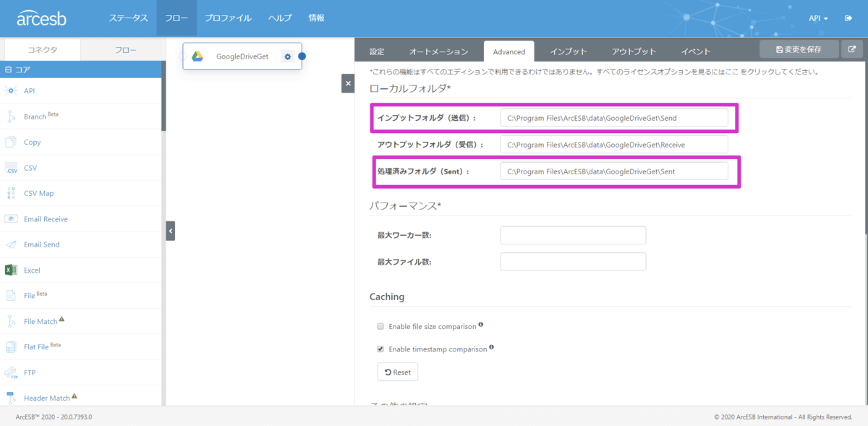Viewport: 868px width, 426px height.
Task: Open the ヘルプ menu
Action: pos(280,18)
